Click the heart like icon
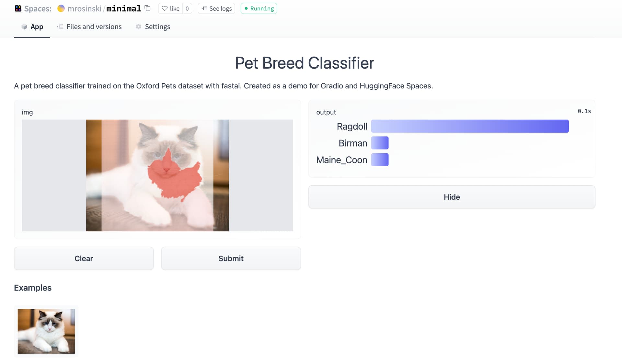This screenshot has height=364, width=622. 165,8
